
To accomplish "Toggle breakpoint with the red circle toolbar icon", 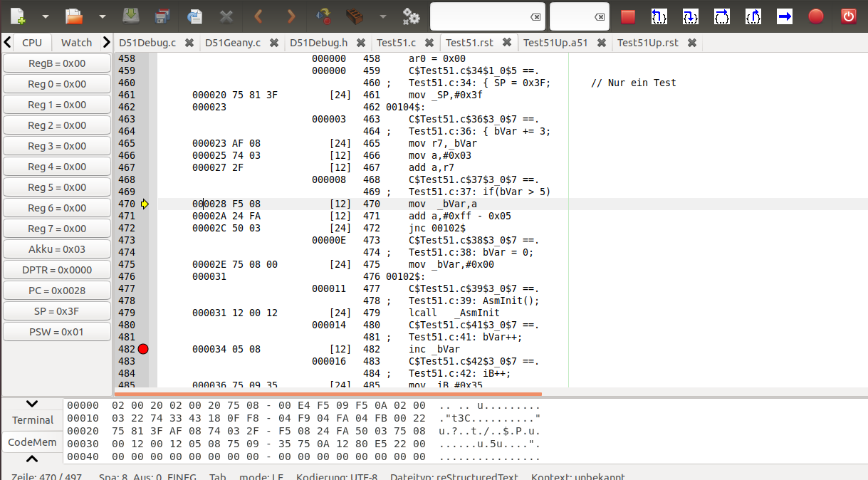I will click(816, 16).
